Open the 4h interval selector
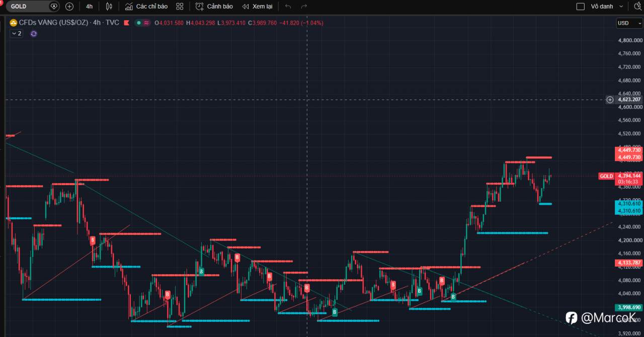This screenshot has width=644, height=337. (x=89, y=7)
